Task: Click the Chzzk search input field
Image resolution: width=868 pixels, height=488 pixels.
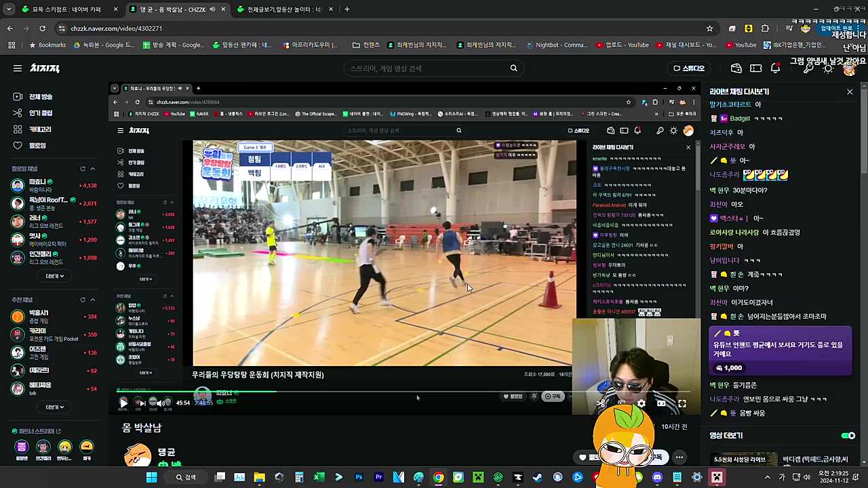Action: 427,68
